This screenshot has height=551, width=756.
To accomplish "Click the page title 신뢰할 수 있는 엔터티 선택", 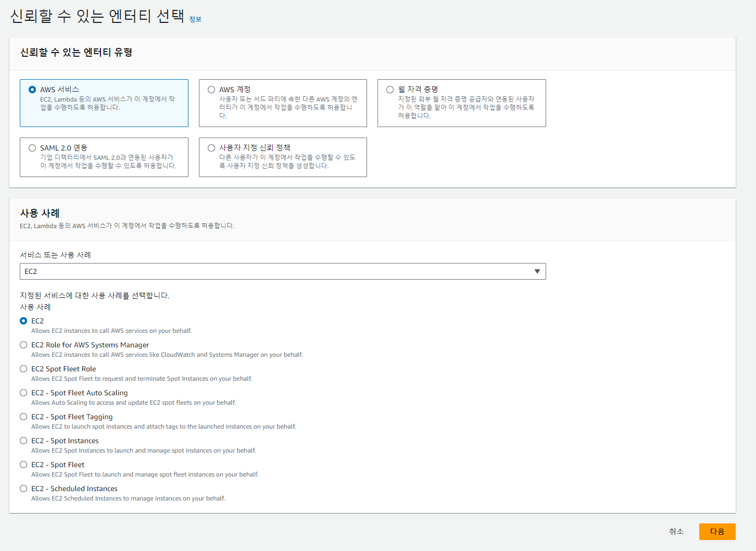I will [x=97, y=16].
